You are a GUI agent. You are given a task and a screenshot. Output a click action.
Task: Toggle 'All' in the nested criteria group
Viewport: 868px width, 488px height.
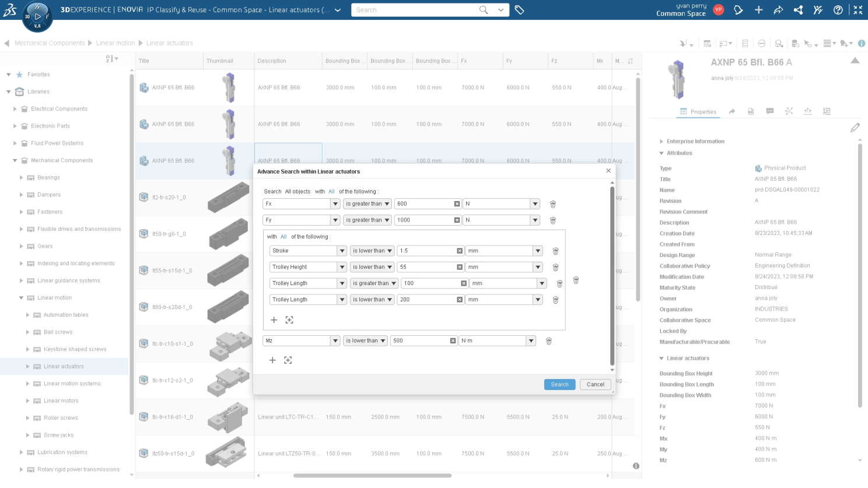tap(283, 237)
